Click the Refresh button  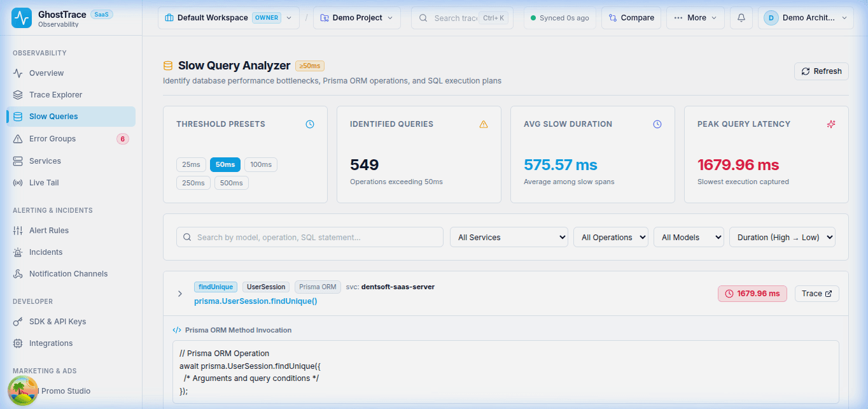coord(822,71)
